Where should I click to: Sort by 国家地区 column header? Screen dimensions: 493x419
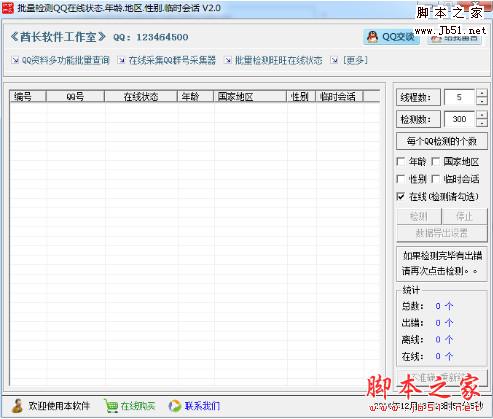pyautogui.click(x=250, y=97)
